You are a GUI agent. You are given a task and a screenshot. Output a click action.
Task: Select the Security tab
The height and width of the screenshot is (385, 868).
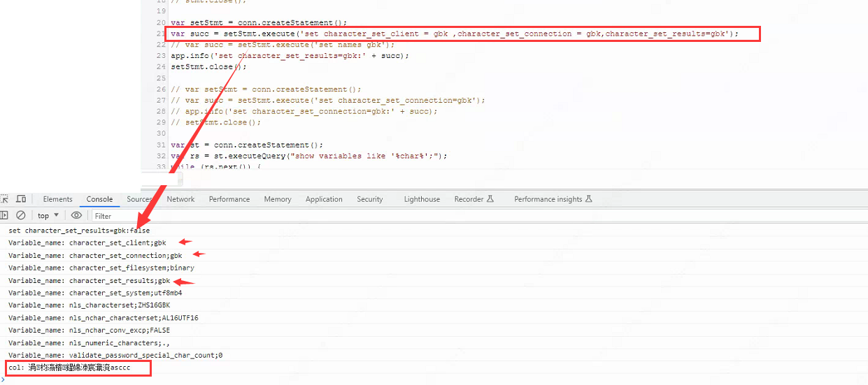[x=369, y=199]
